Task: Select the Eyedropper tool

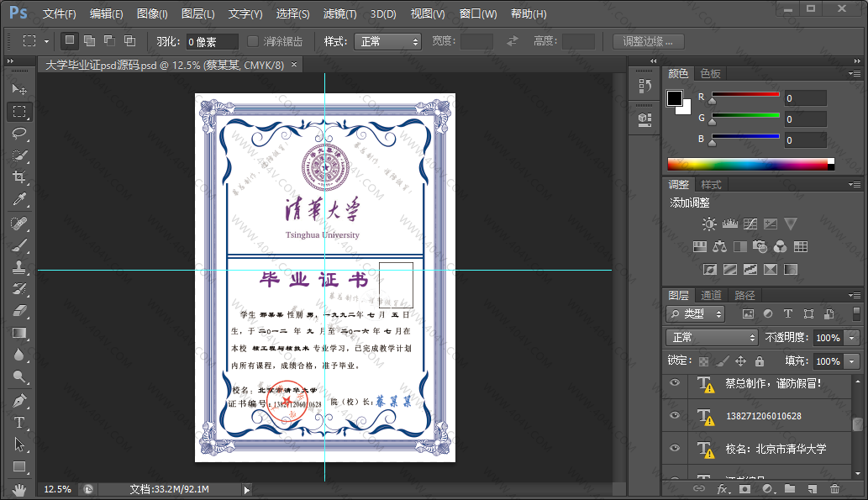Action: (x=19, y=199)
